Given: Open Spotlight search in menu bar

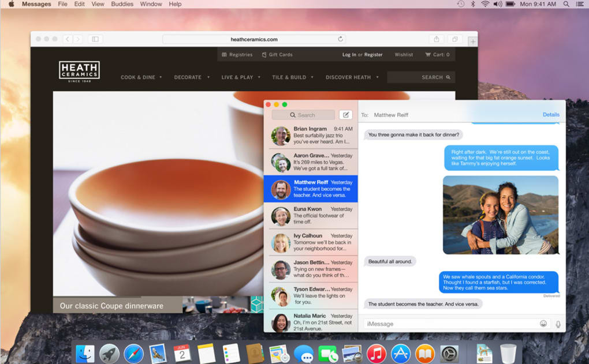Looking at the screenshot, I should point(566,4).
